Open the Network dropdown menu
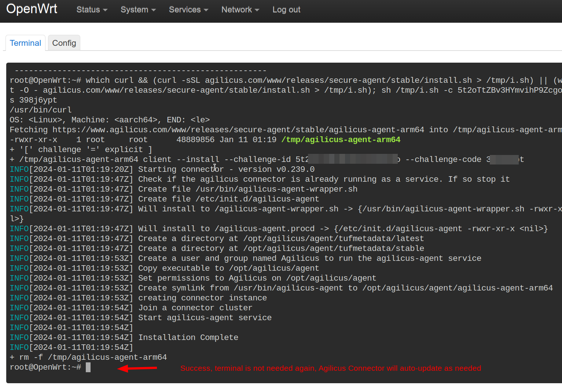The width and height of the screenshot is (562, 392). tap(240, 10)
